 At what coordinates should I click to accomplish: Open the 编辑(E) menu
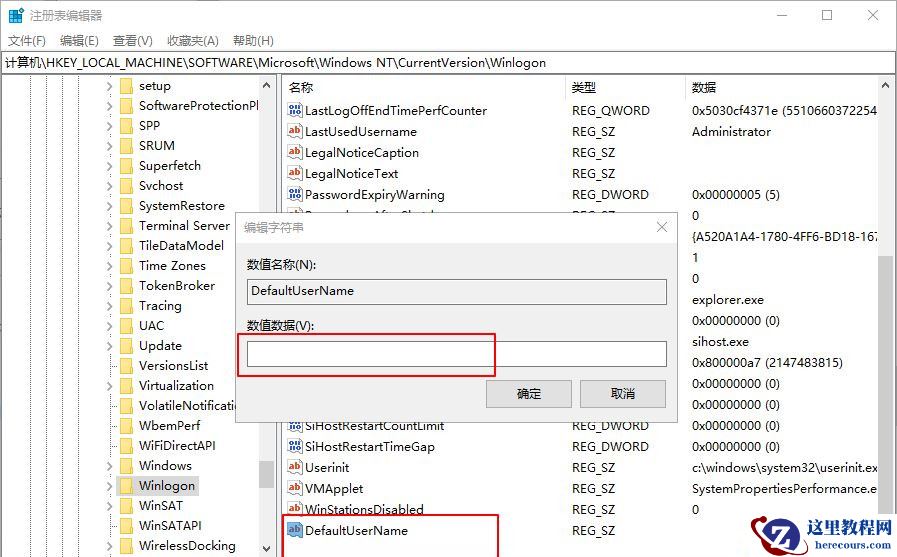click(79, 41)
